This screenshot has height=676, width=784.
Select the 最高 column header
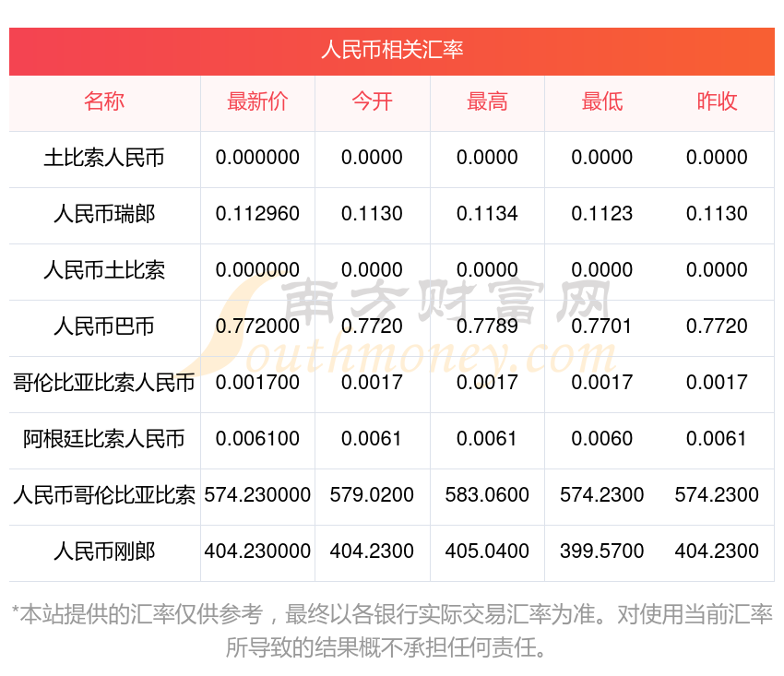[487, 102]
